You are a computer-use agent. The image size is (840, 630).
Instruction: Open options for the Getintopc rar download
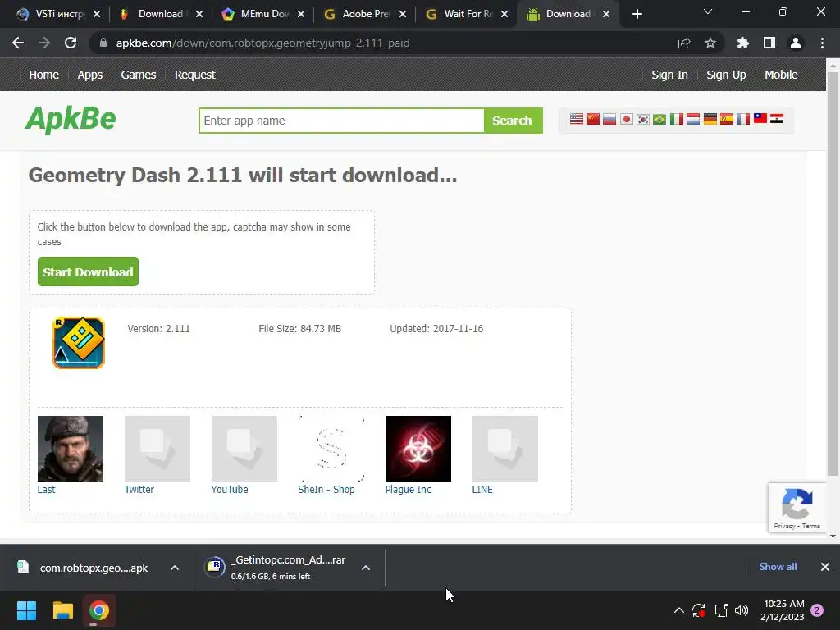click(366, 568)
